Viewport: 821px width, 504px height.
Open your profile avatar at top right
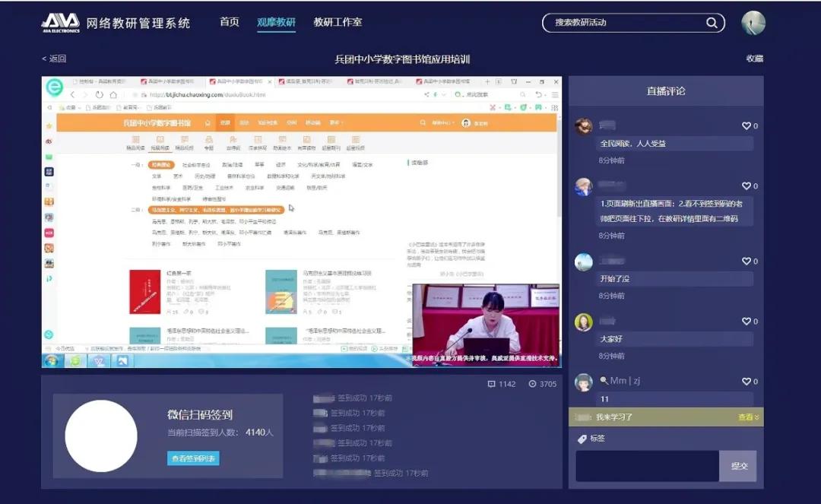pos(753,23)
